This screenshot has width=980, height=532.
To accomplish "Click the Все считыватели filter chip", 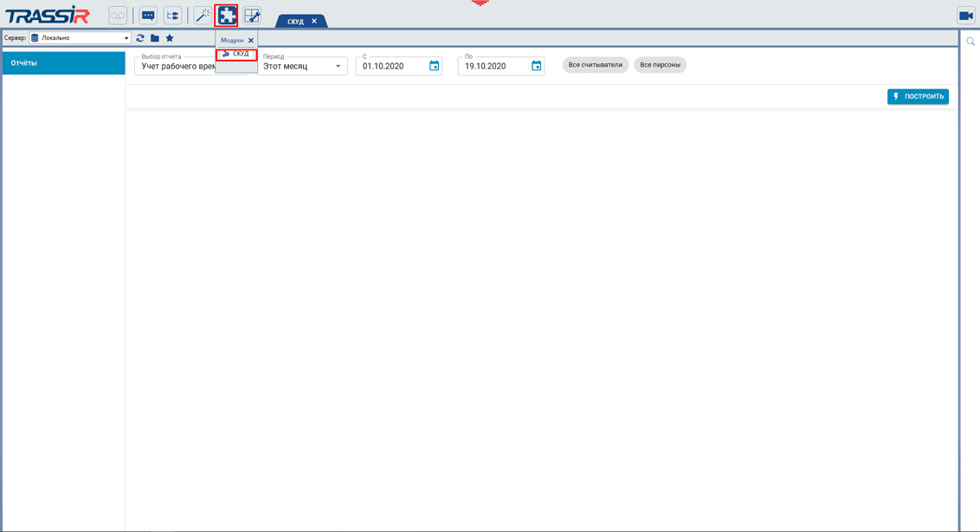I will [x=596, y=65].
